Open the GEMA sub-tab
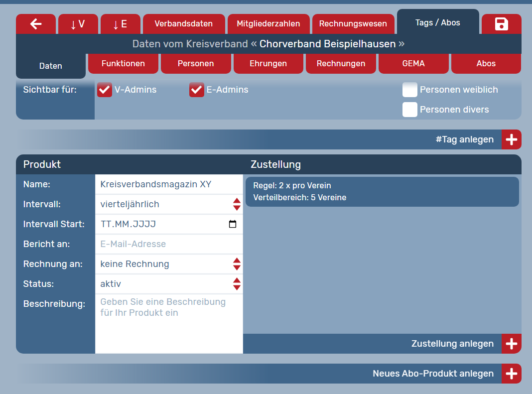532x394 pixels. 413,64
